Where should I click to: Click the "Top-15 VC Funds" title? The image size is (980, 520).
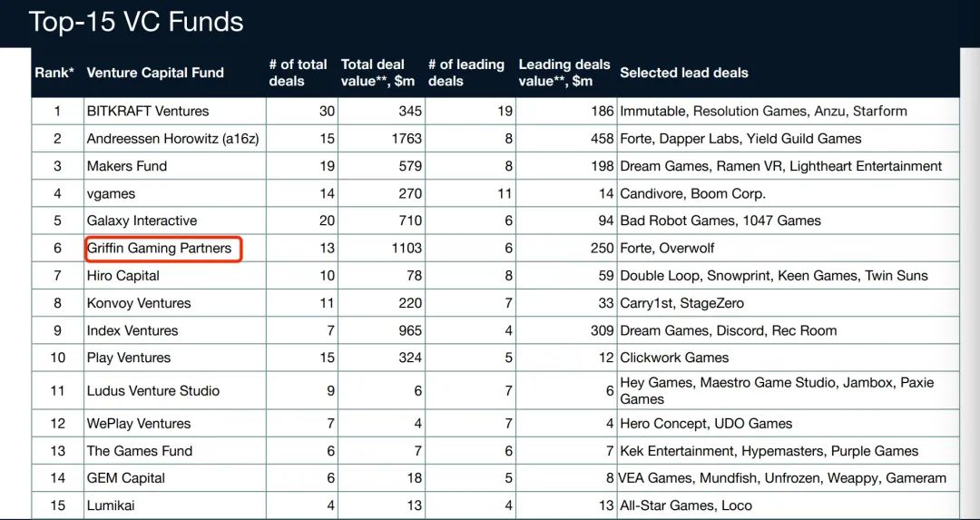[x=136, y=22]
